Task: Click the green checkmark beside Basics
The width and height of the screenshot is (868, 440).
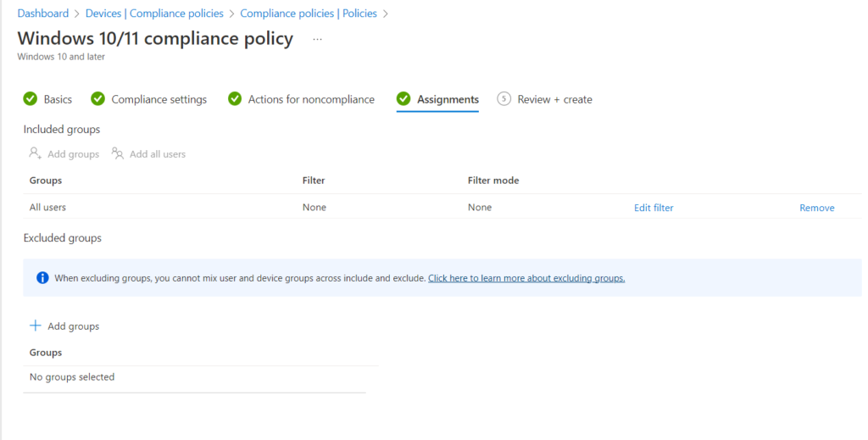Action: [30, 99]
